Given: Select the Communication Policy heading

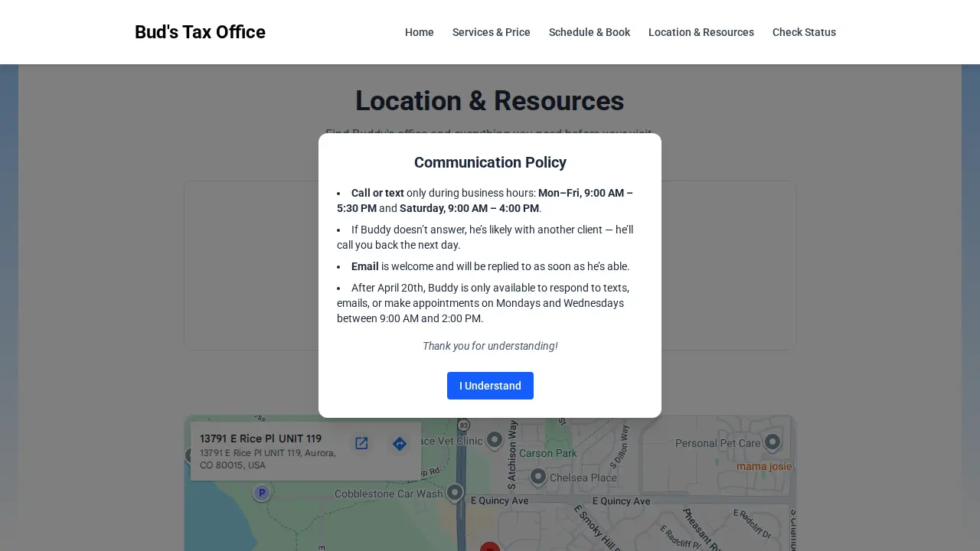Looking at the screenshot, I should pos(490,162).
